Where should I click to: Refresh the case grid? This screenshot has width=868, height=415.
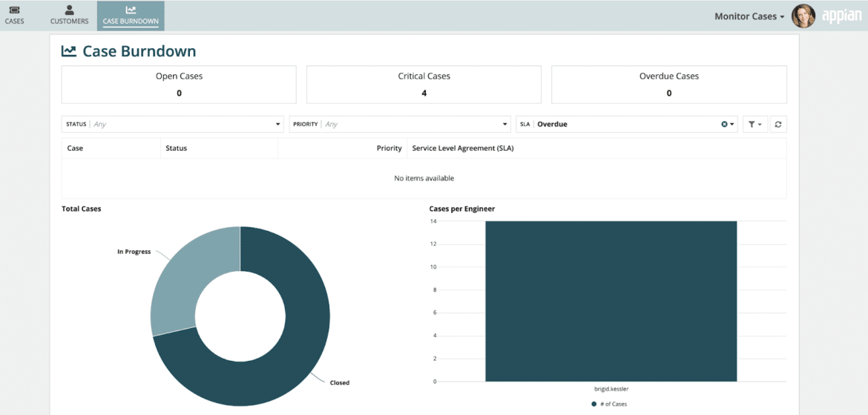click(777, 124)
